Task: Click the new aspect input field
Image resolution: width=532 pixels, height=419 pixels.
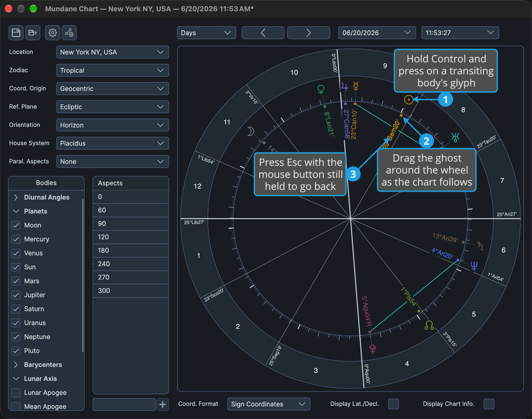Action: pyautogui.click(x=124, y=405)
